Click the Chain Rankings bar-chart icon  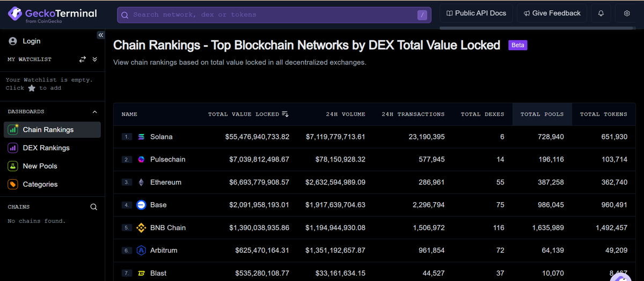pyautogui.click(x=13, y=130)
